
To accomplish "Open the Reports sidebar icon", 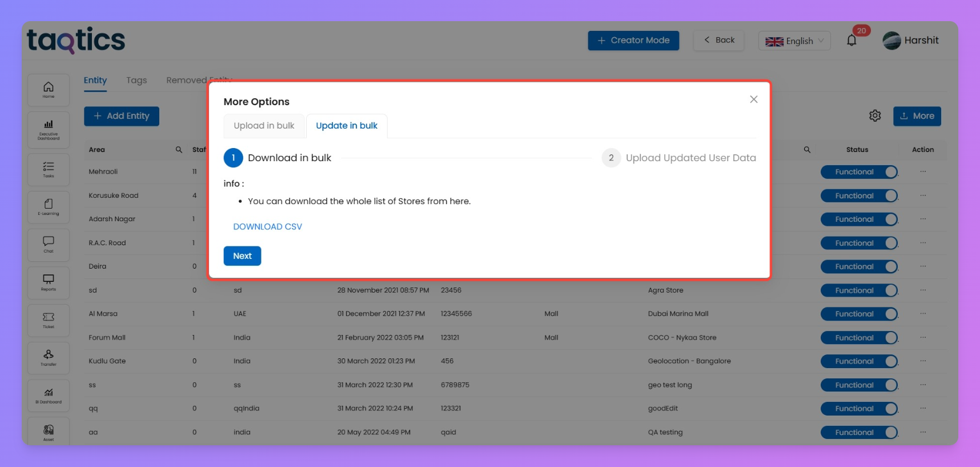I will click(x=49, y=282).
